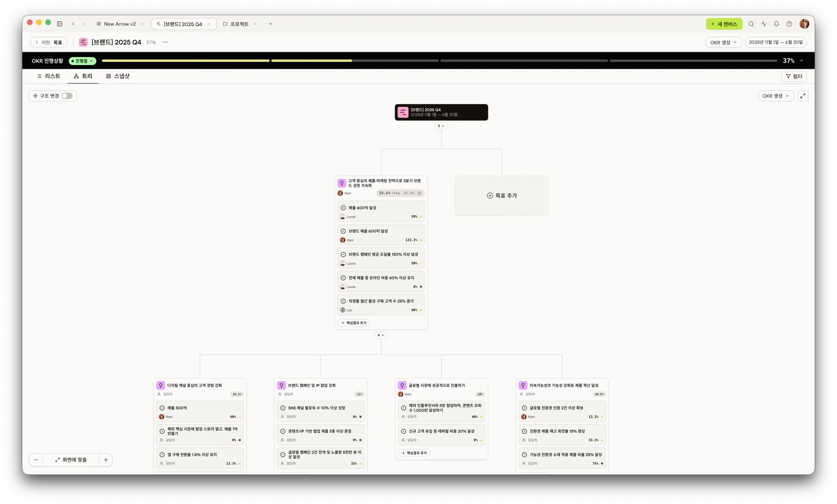Image resolution: width=837 pixels, height=504 pixels.
Task: Add key result under main objective card
Action: (x=354, y=323)
